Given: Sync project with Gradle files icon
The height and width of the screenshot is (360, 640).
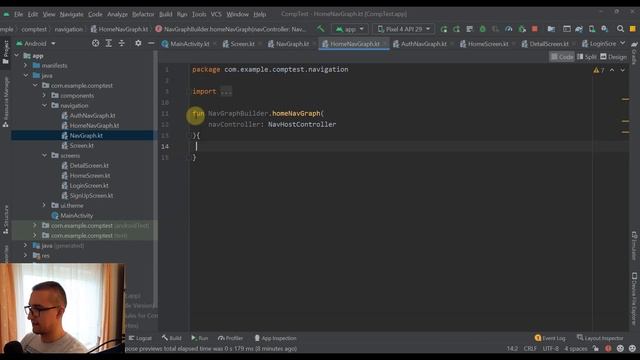Looking at the screenshot, I should pyautogui.click(x=579, y=29).
